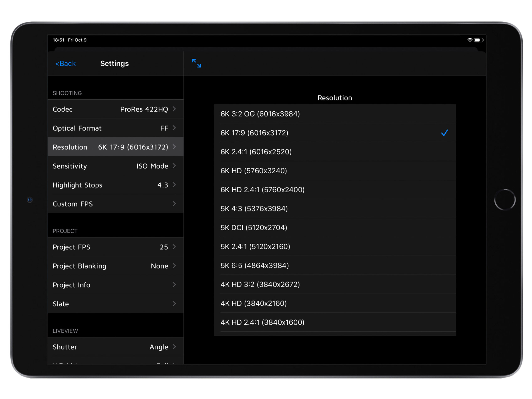Viewport: 532px width, 399px height.
Task: Open the Custom FPS chevron
Action: [174, 204]
